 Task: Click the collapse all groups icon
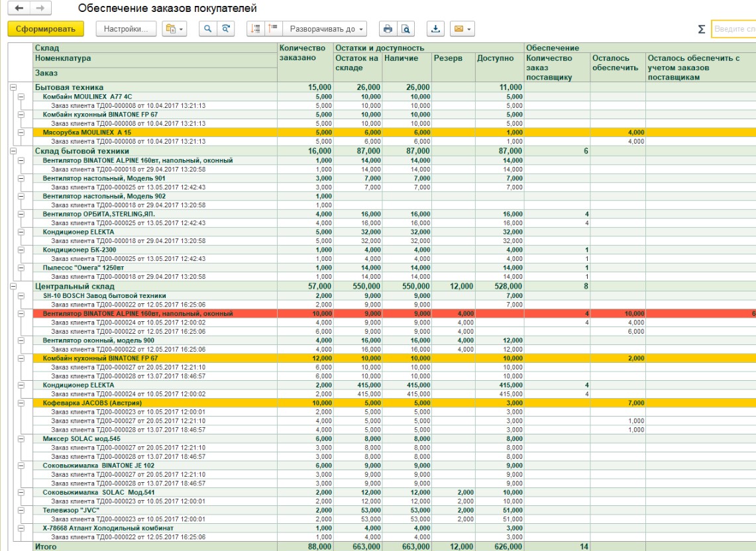tap(272, 29)
